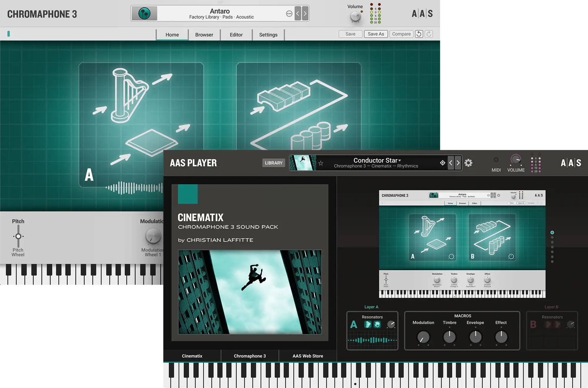Click the Pitch Wheel slider in Chromaphone
Image resolution: width=588 pixels, height=388 pixels.
click(x=18, y=236)
